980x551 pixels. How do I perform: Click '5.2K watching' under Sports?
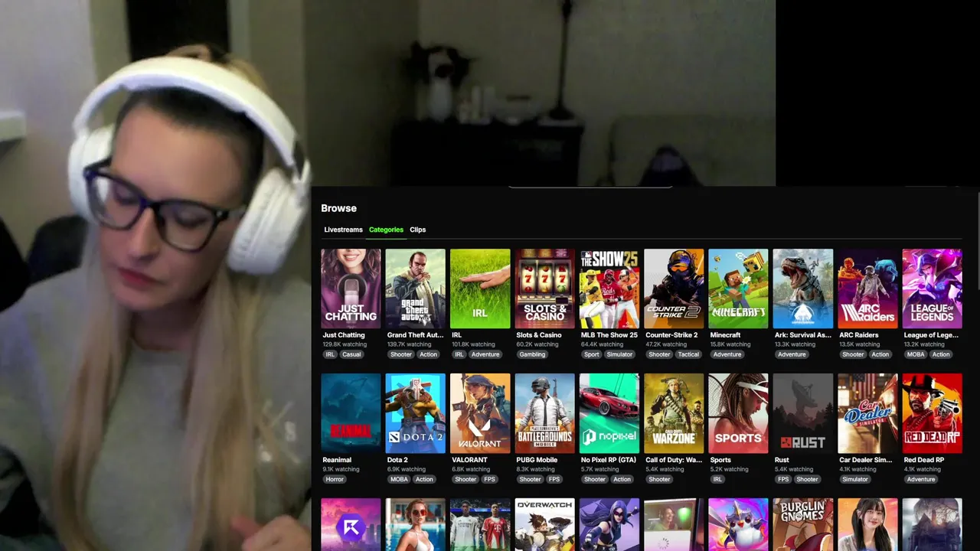pos(729,469)
